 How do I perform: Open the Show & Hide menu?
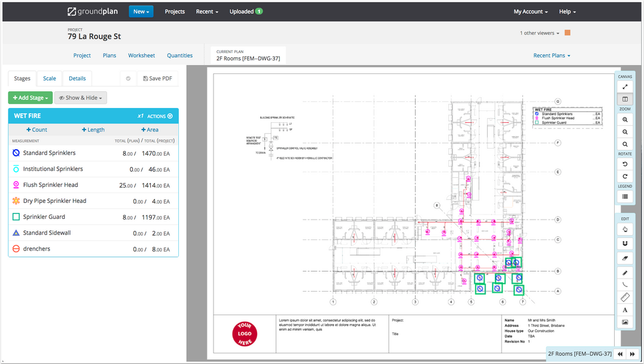click(x=80, y=97)
